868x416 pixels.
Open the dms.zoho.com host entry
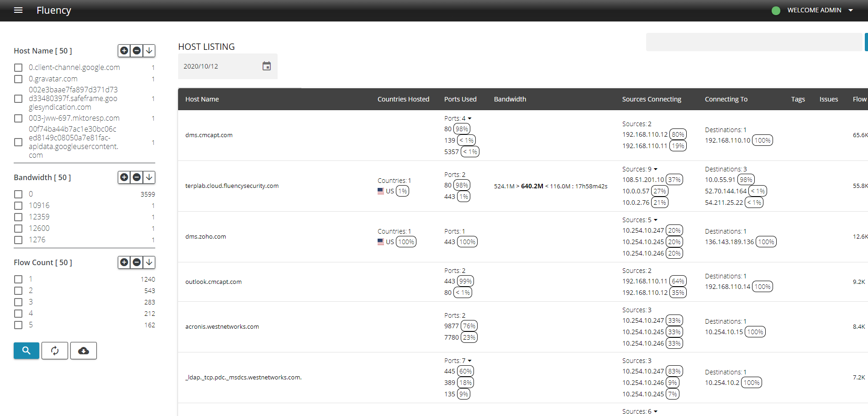pos(205,237)
